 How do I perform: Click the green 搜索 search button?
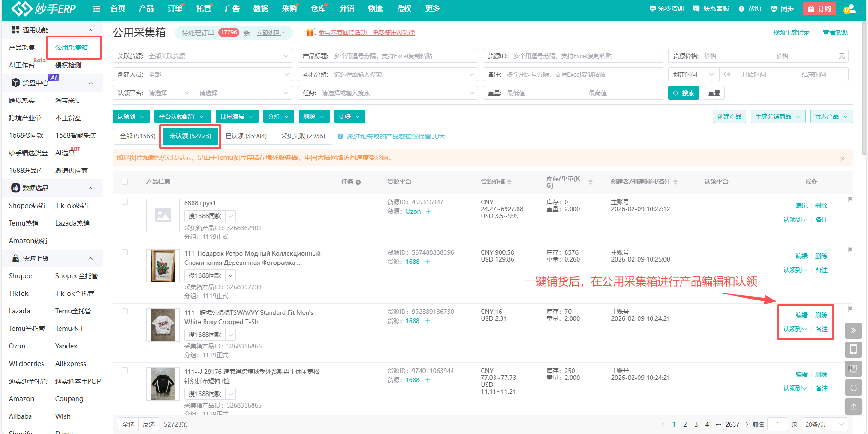683,93
